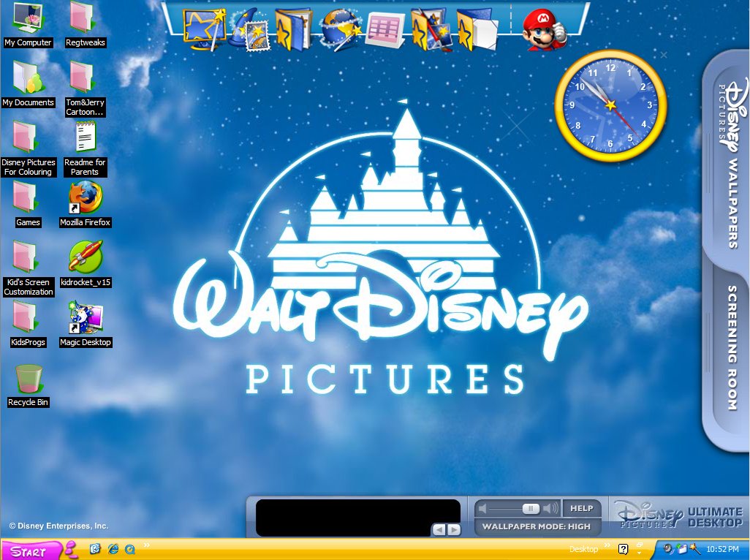750x560 pixels.
Task: Expand hidden quick launch items chevron
Action: [x=146, y=545]
